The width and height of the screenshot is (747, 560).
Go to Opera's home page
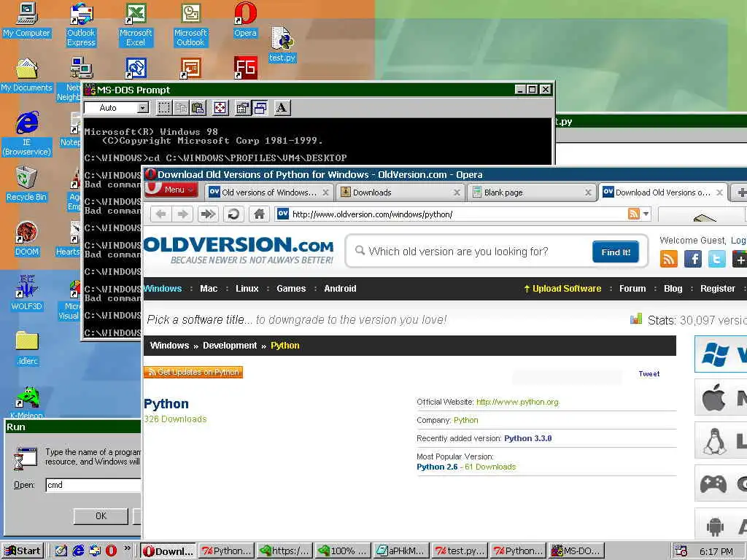(x=259, y=214)
